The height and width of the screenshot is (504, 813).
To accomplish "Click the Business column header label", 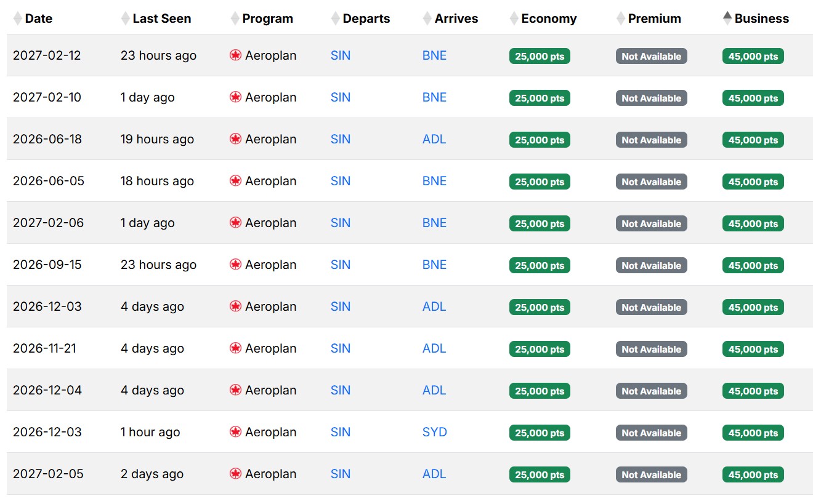I will pyautogui.click(x=761, y=18).
